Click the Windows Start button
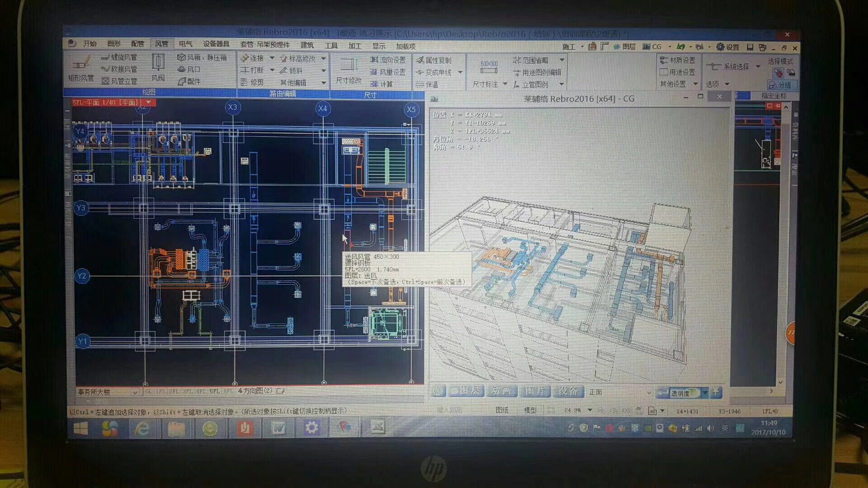Viewport: 868px width, 488px height. click(81, 428)
